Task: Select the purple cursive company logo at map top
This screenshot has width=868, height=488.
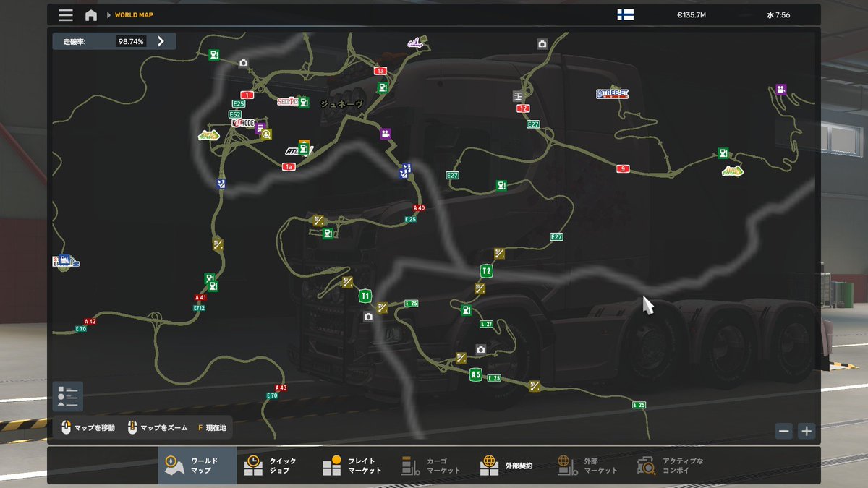Action: [415, 43]
